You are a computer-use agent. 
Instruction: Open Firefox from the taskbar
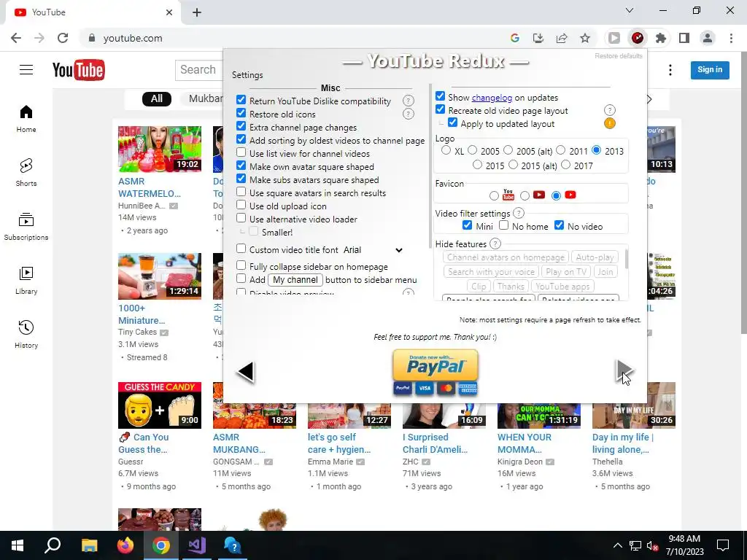[125, 545]
